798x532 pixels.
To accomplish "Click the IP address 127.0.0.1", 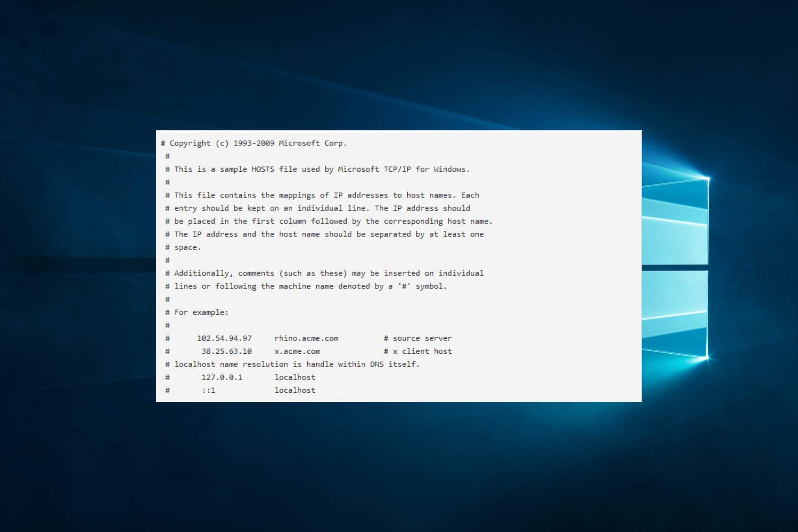I will click(222, 377).
